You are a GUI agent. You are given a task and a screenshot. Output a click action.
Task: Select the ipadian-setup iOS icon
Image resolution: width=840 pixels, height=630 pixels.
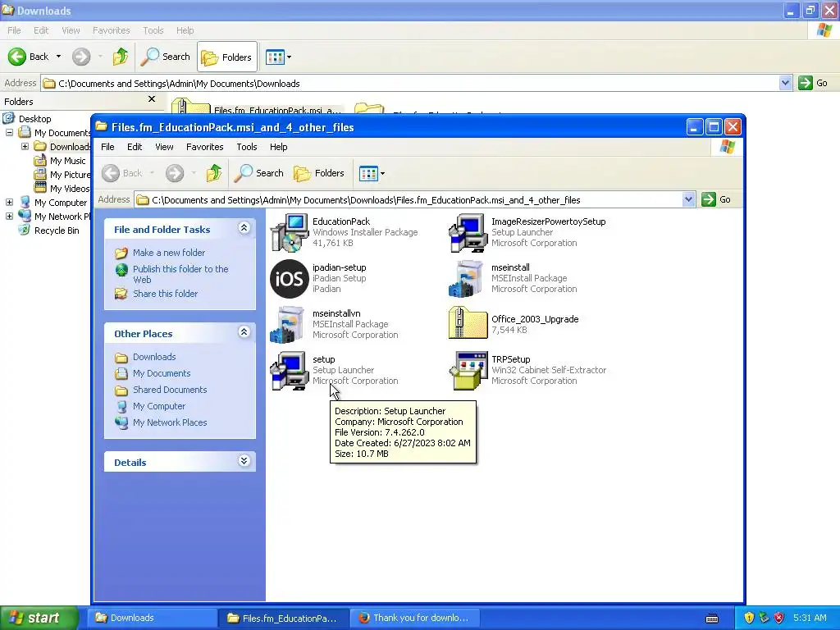coord(290,279)
